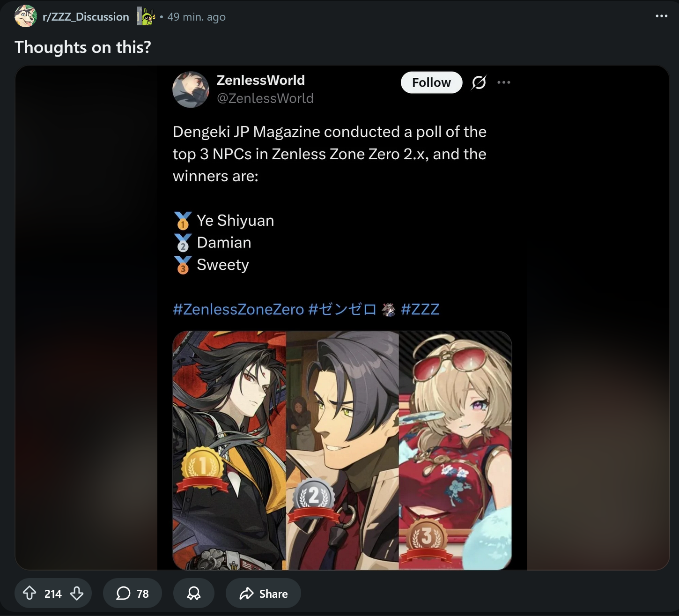The image size is (679, 616).
Task: Give an award to the post
Action: point(194,594)
